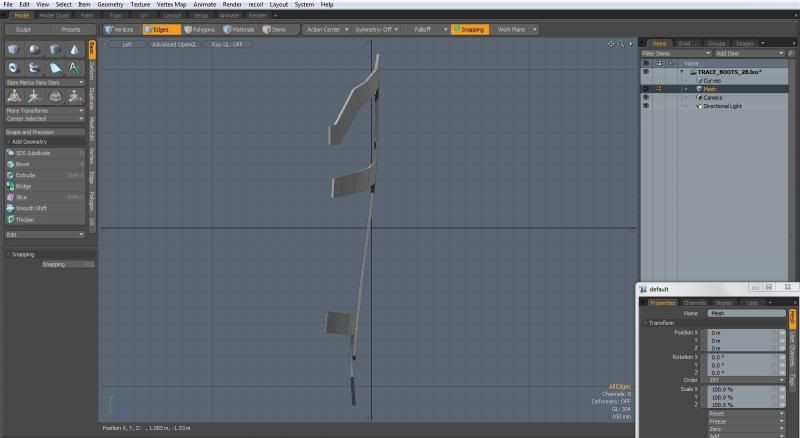Open the Item Menu: New Item dropdown
Image resolution: width=800 pixels, height=438 pixels.
click(x=45, y=83)
